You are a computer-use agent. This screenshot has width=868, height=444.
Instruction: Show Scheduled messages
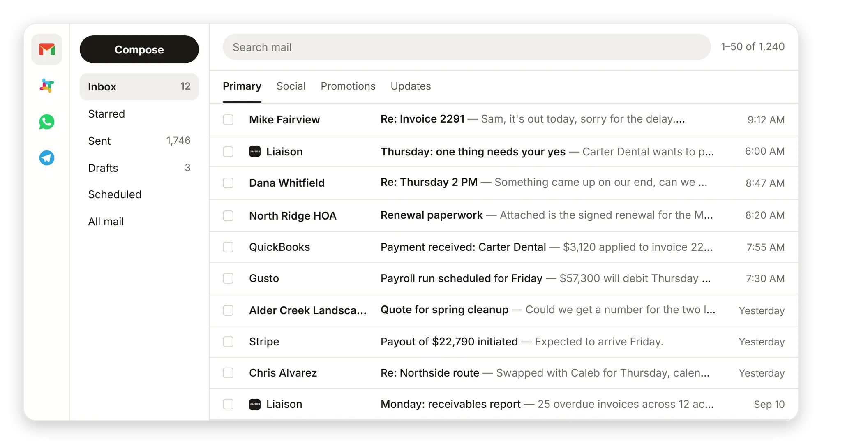(x=139, y=194)
